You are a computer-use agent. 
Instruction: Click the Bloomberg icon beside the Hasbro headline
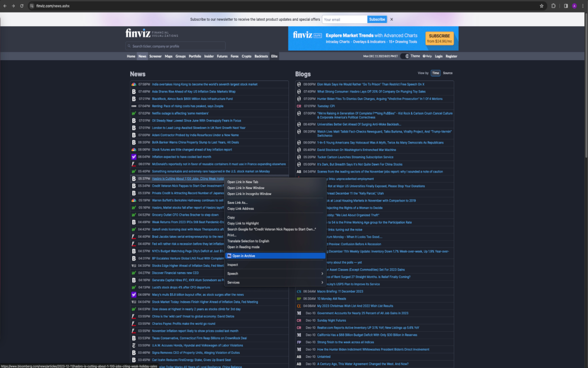(x=134, y=178)
